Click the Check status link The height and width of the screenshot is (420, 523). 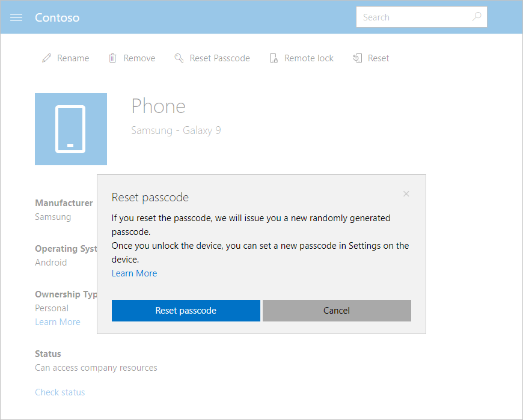coord(60,392)
